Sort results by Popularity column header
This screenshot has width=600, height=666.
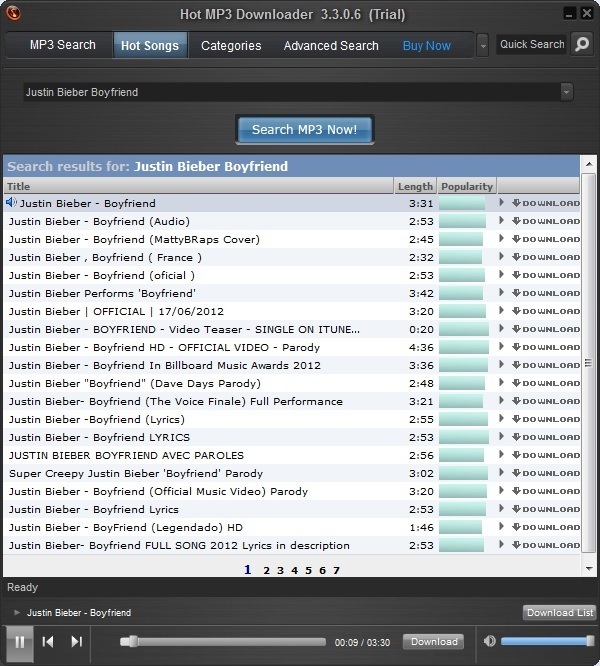467,186
